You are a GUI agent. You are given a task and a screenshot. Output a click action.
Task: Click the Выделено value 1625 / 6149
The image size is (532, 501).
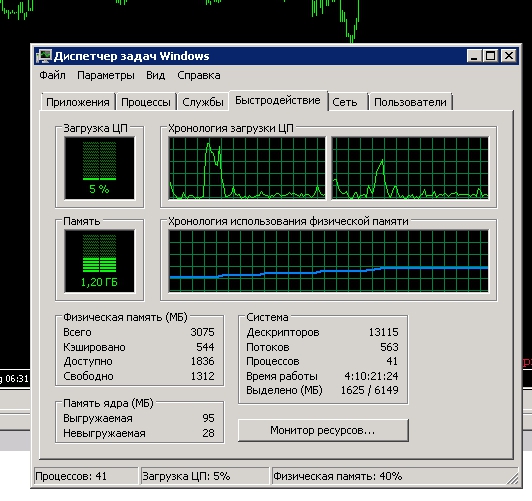tap(369, 390)
